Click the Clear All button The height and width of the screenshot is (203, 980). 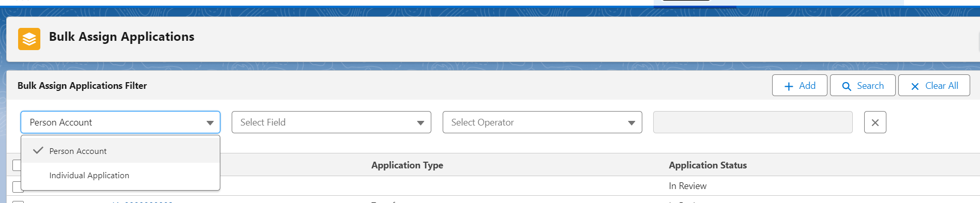(934, 86)
